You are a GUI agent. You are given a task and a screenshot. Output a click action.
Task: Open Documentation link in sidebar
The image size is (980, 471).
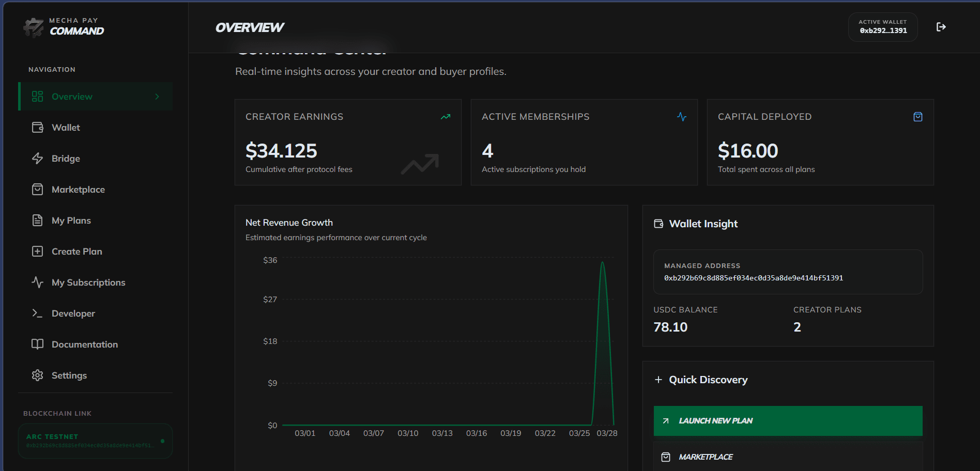[96, 344]
